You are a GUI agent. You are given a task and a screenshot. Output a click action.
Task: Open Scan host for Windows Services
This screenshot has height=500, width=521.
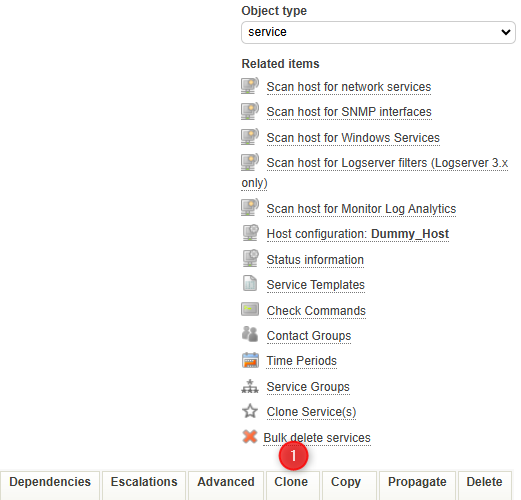[x=353, y=138]
